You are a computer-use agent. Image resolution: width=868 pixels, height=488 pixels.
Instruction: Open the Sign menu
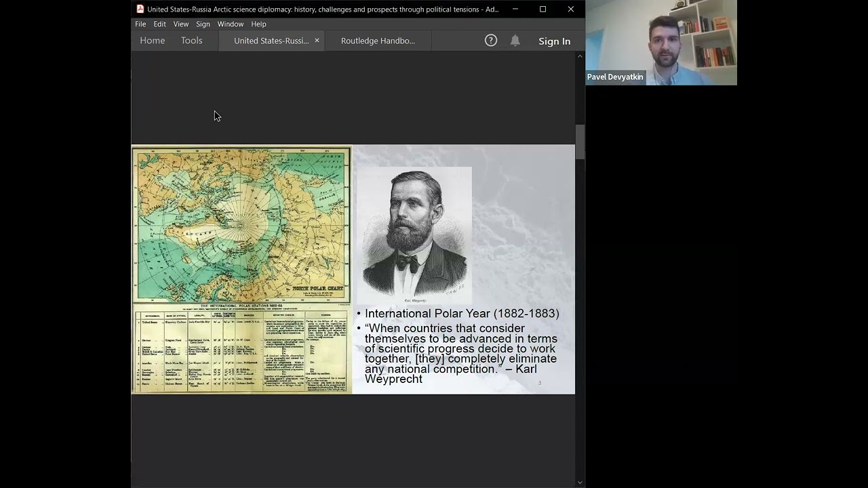(203, 24)
